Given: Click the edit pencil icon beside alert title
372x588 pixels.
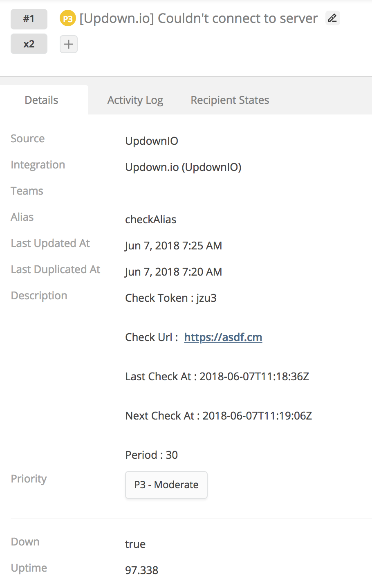Looking at the screenshot, I should click(332, 18).
